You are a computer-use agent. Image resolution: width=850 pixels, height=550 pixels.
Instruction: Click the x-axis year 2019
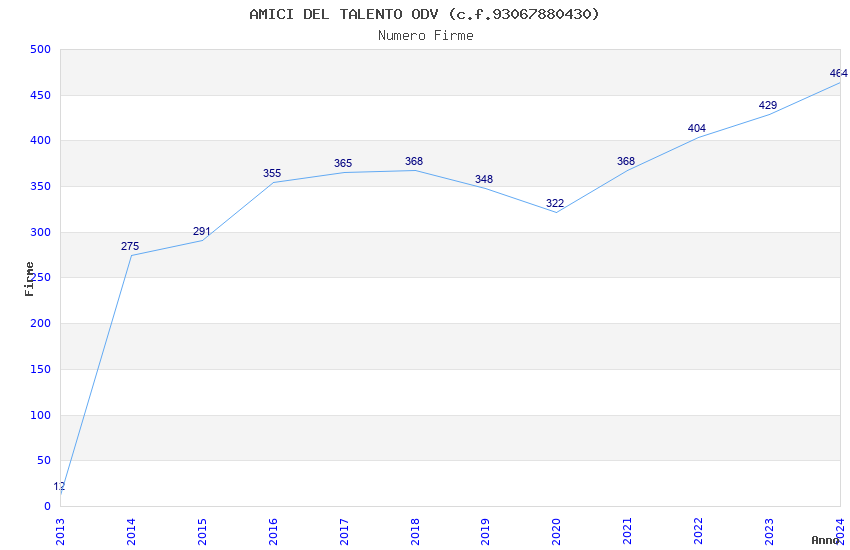[x=486, y=532]
